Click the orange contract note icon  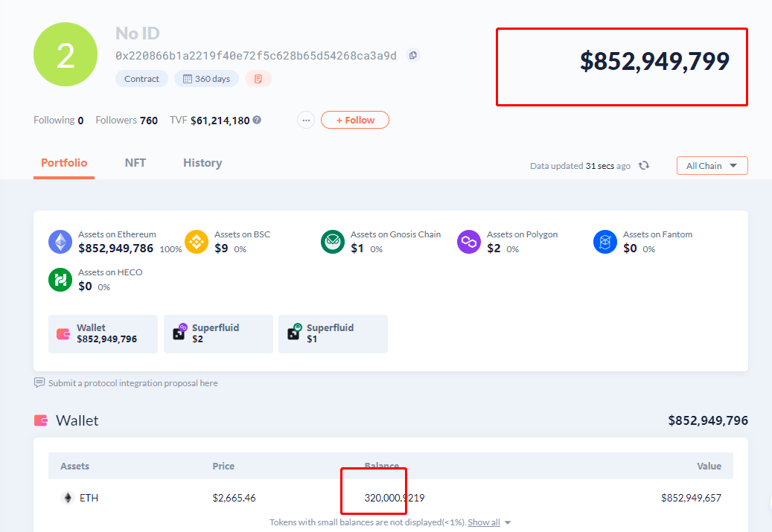tap(258, 79)
